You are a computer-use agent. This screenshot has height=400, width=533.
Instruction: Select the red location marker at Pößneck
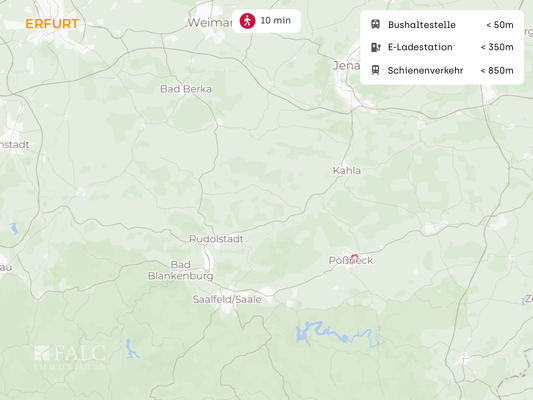(354, 257)
